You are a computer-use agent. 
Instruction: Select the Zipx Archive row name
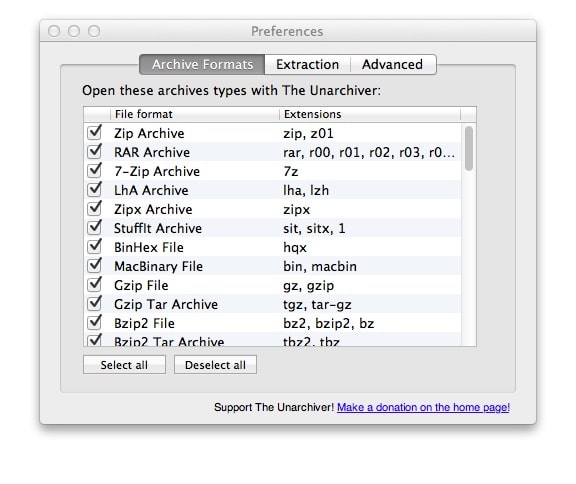point(153,209)
